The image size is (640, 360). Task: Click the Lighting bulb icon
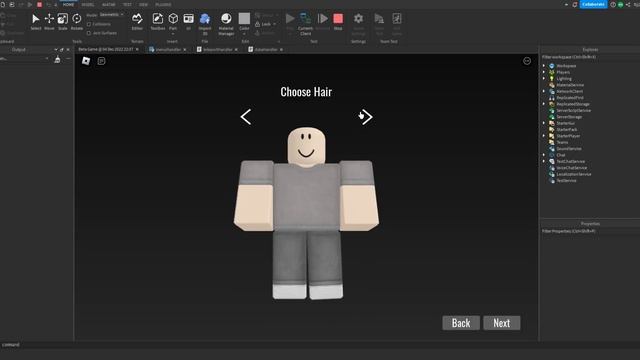tap(552, 78)
